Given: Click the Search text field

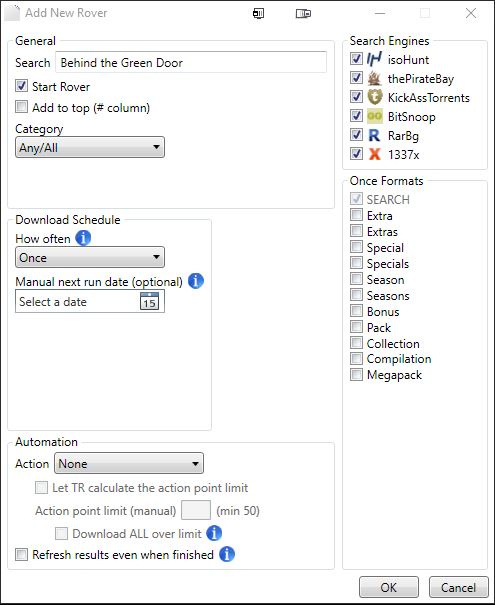Looking at the screenshot, I should (191, 62).
